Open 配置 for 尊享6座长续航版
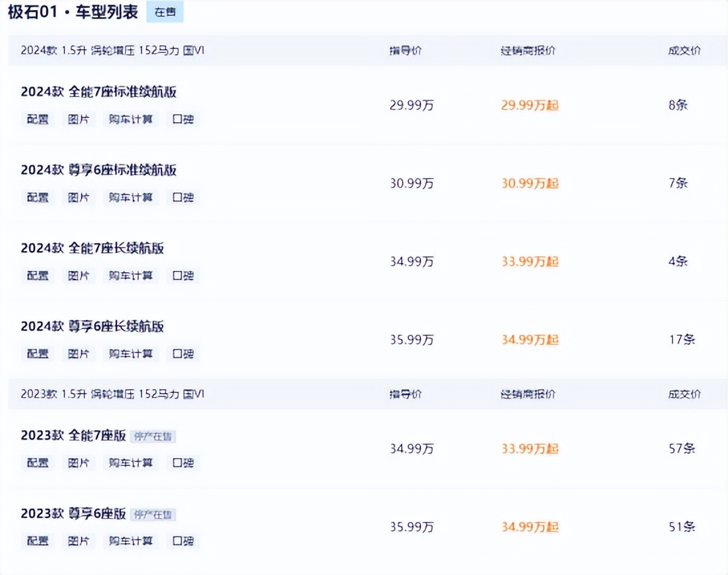Viewport: 728px width, 575px height. 38,354
